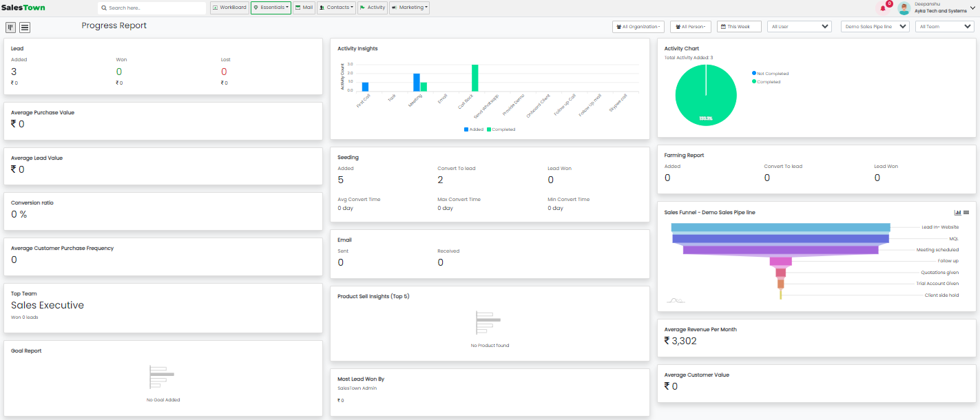
Task: Click the user profile avatar
Action: click(904, 8)
